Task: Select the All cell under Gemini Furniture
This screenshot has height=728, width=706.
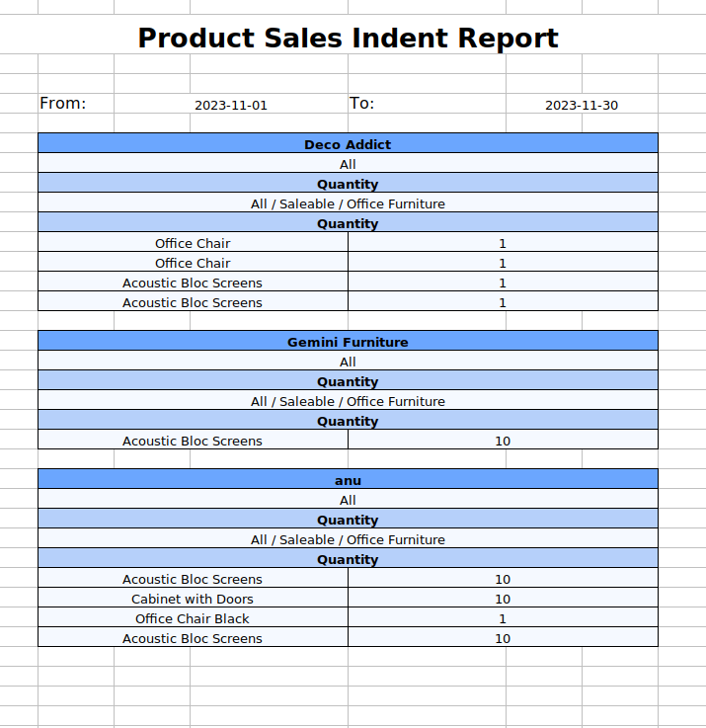Action: tap(348, 362)
